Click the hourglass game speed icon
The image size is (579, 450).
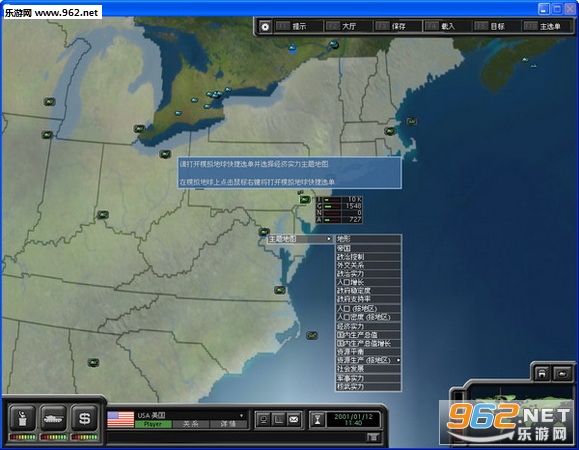tap(317, 420)
